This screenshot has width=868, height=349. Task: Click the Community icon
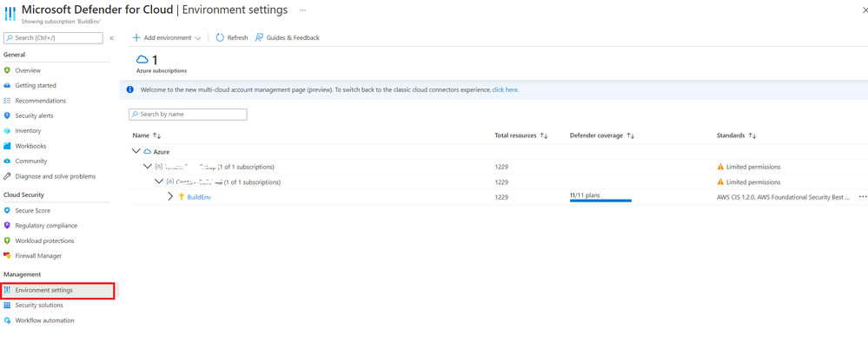[7, 161]
